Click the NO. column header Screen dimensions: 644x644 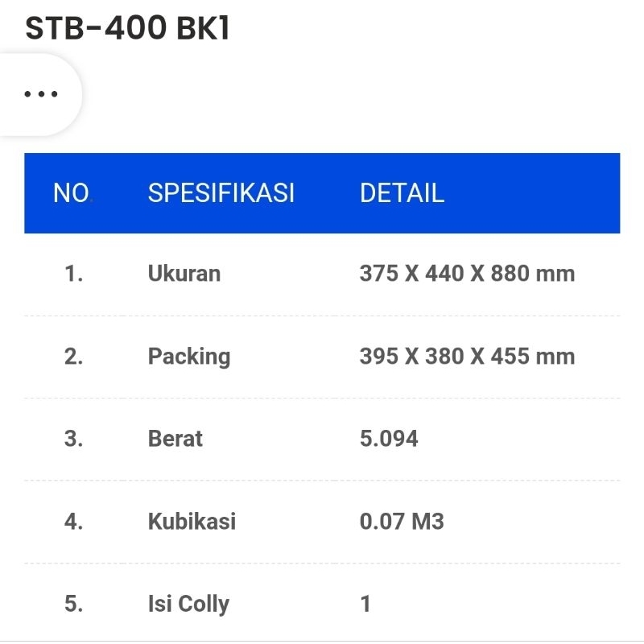pyautogui.click(x=72, y=193)
